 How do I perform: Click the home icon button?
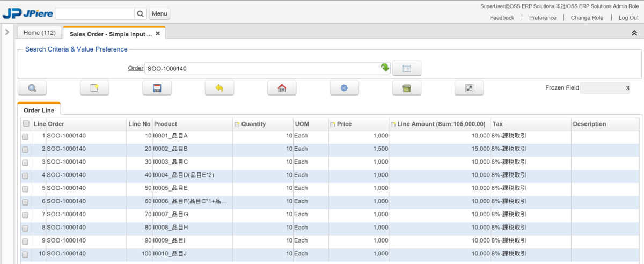tap(282, 88)
